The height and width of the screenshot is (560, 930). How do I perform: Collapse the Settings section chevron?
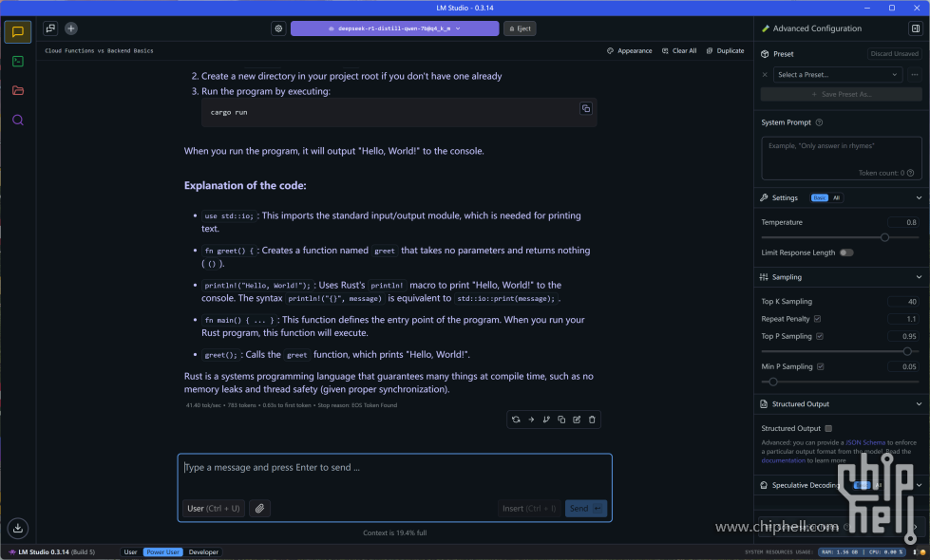coord(919,198)
